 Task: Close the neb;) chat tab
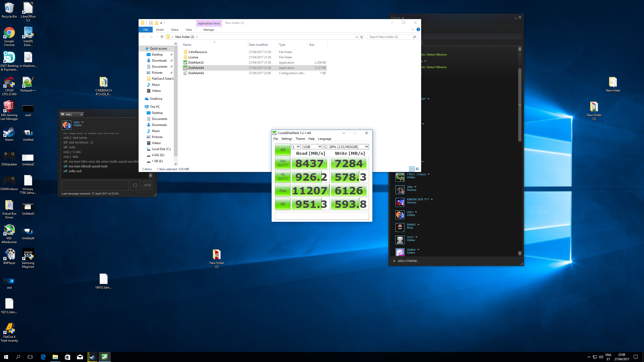click(x=81, y=115)
